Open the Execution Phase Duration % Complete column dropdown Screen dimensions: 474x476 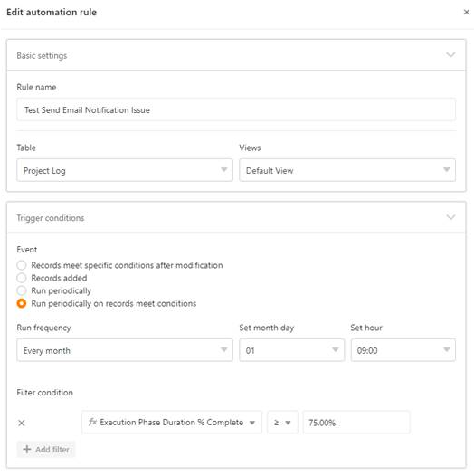click(x=172, y=423)
